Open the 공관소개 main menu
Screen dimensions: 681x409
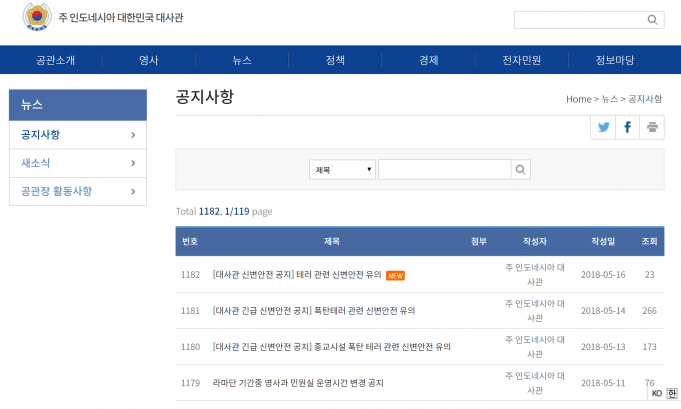click(x=55, y=60)
